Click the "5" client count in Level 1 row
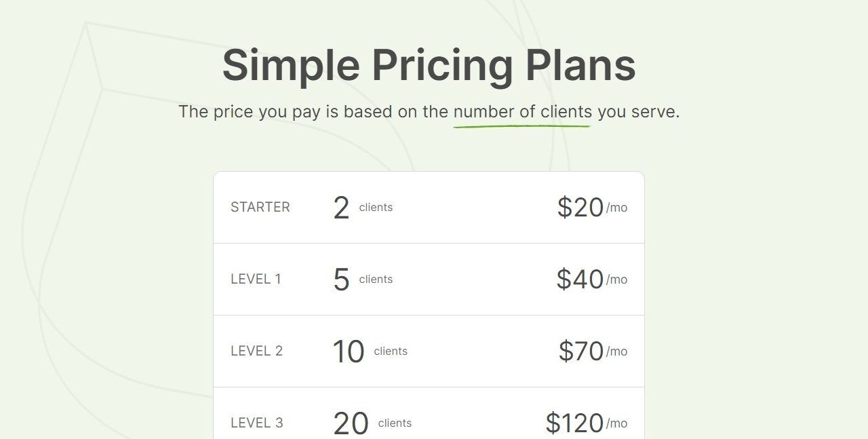868x439 pixels. click(341, 280)
